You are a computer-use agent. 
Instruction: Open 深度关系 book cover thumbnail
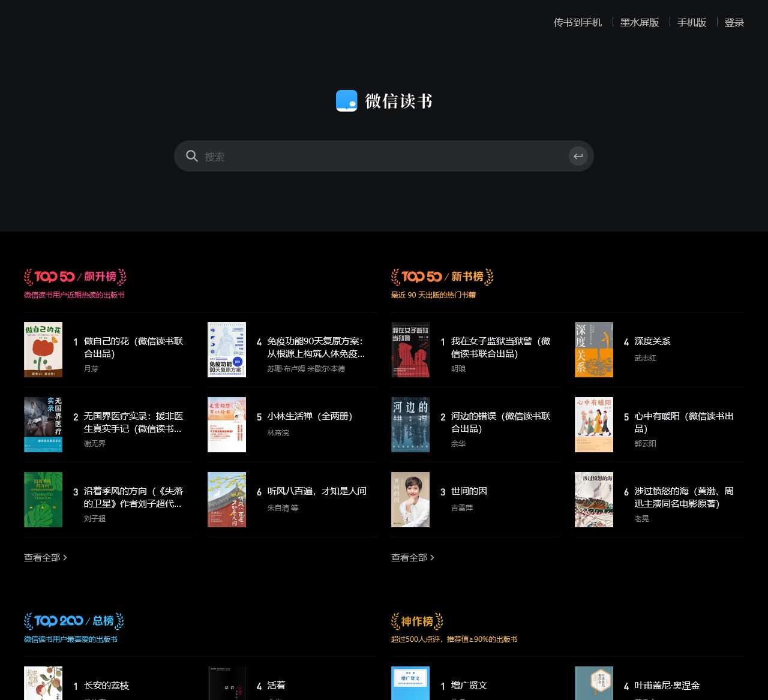pyautogui.click(x=594, y=350)
